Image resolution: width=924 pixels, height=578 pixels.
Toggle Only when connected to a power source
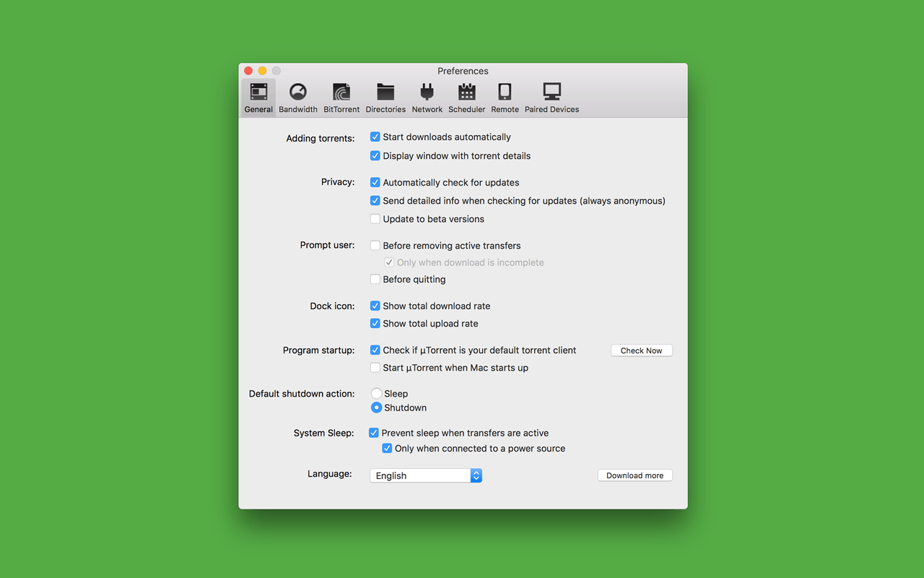(x=387, y=448)
